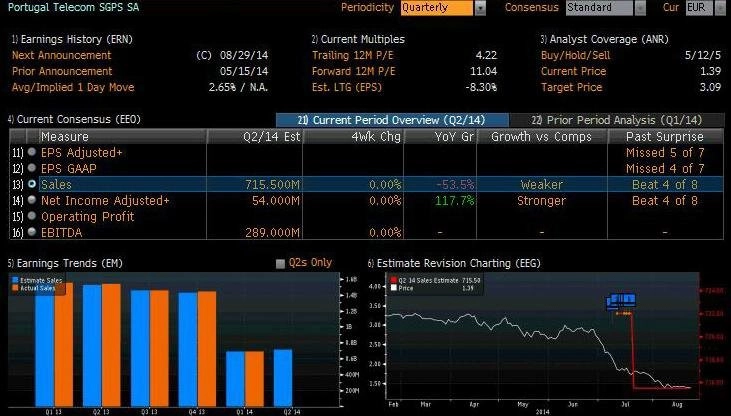Click the Next Announcement label
This screenshot has width=731, height=416.
[x=62, y=55]
